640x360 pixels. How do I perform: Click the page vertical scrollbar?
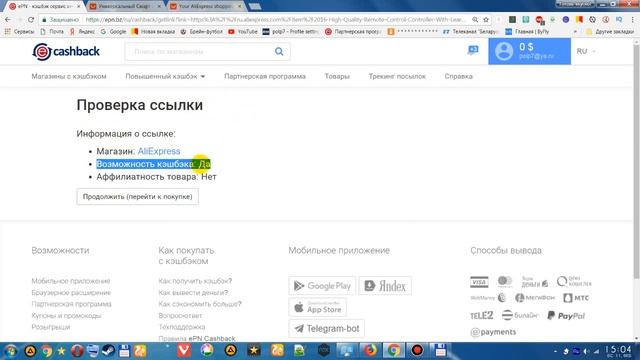636,163
